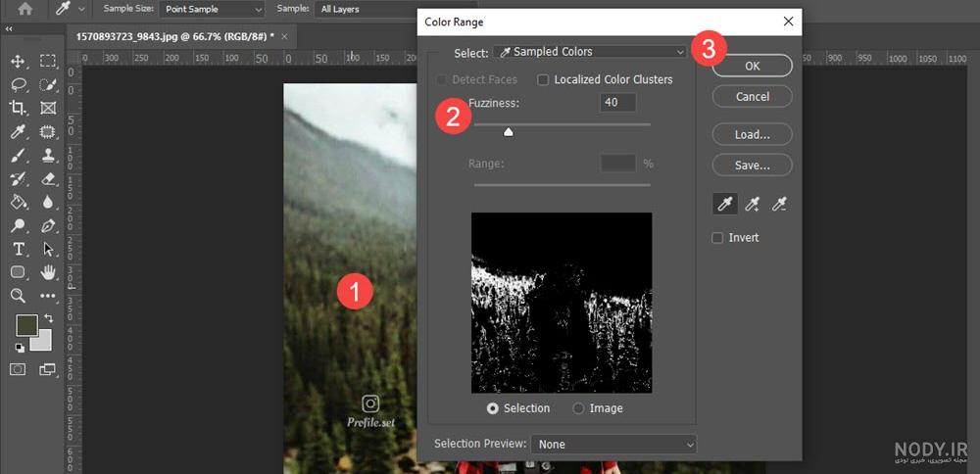The height and width of the screenshot is (474, 980).
Task: Click the Add to Sample eyedropper
Action: [753, 204]
